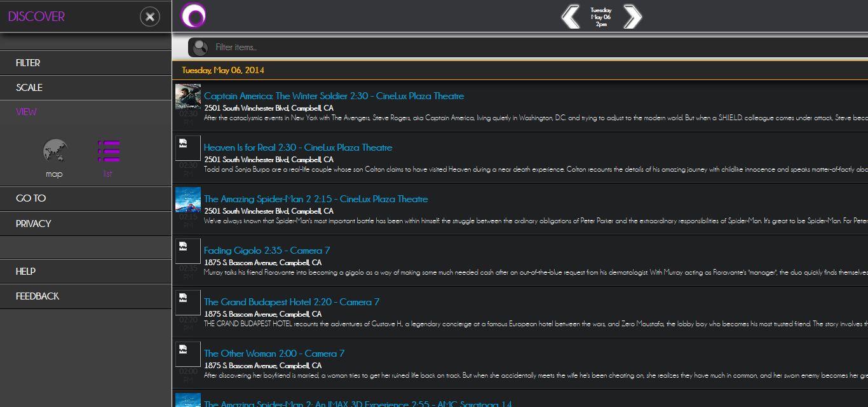Viewport: 868px width, 407px height.
Task: Open The Other Woman 2:00 listing
Action: 274,354
